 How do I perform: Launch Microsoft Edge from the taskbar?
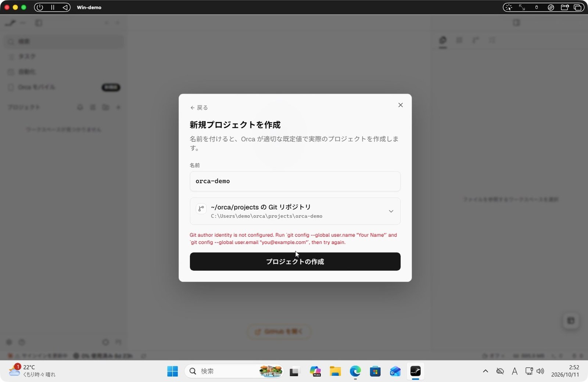355,371
